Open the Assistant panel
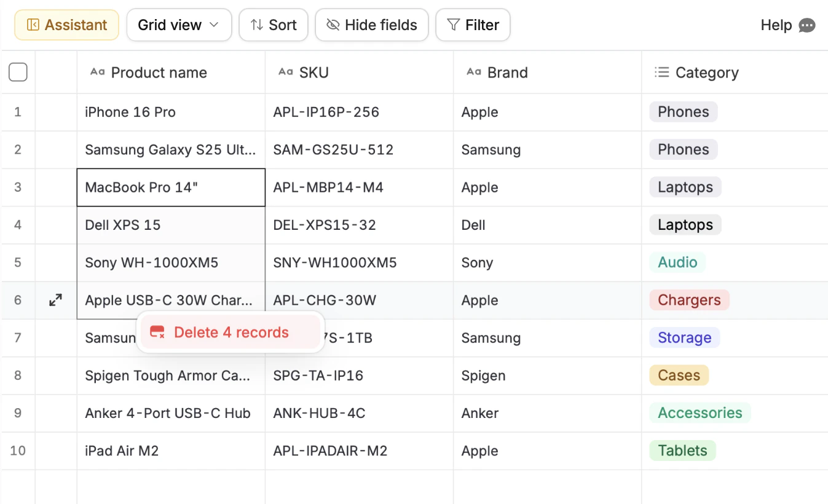Viewport: 828px width, 504px height. tap(66, 25)
